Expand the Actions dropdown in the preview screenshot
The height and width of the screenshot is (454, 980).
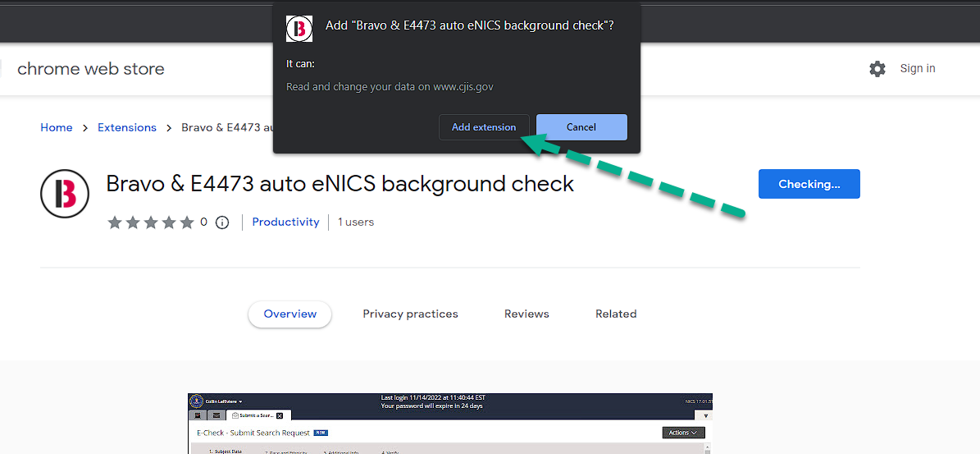[x=683, y=433]
